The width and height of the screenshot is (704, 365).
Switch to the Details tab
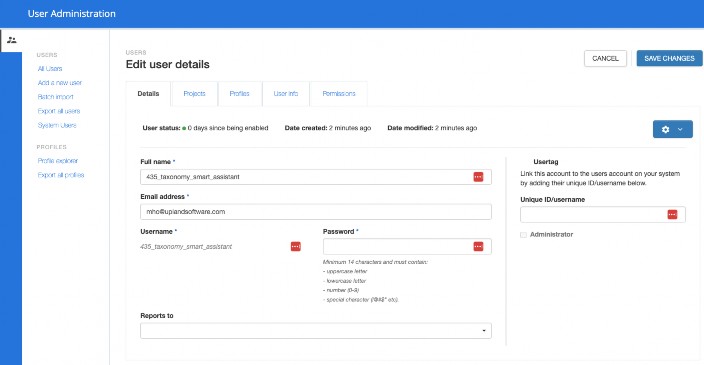[x=148, y=93]
